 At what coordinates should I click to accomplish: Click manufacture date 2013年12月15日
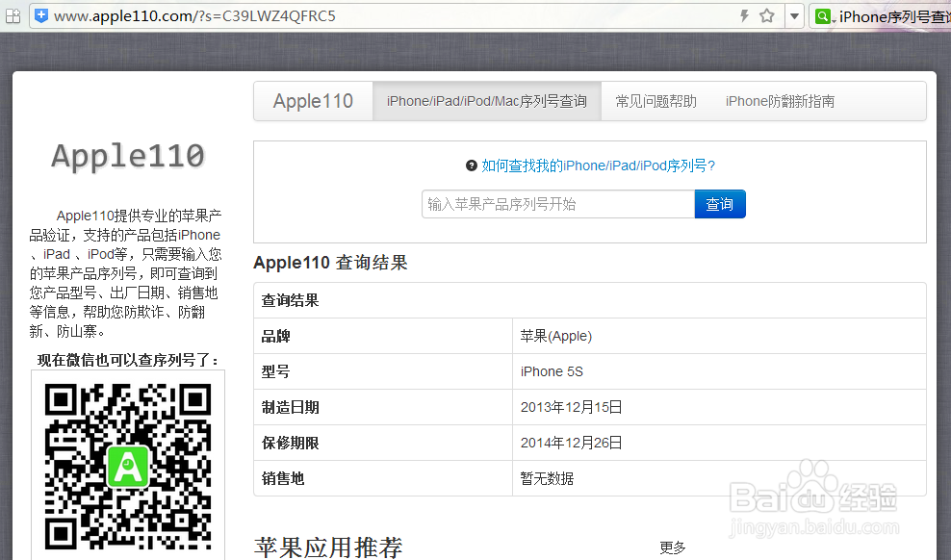[x=572, y=407]
